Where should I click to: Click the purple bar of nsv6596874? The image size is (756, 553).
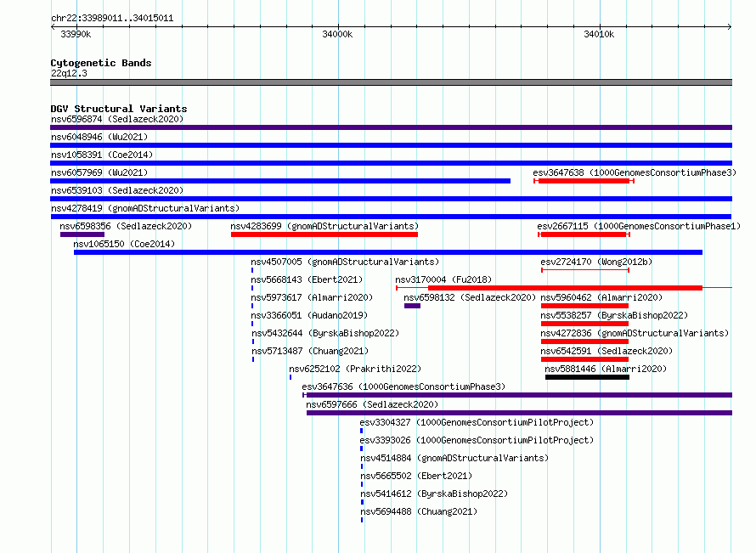point(391,127)
